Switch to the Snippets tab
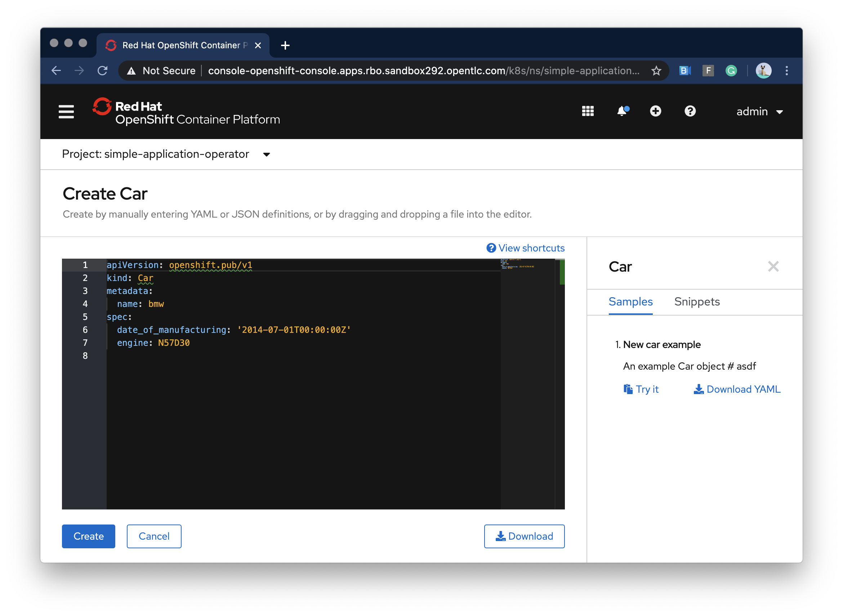This screenshot has width=843, height=616. 696,302
